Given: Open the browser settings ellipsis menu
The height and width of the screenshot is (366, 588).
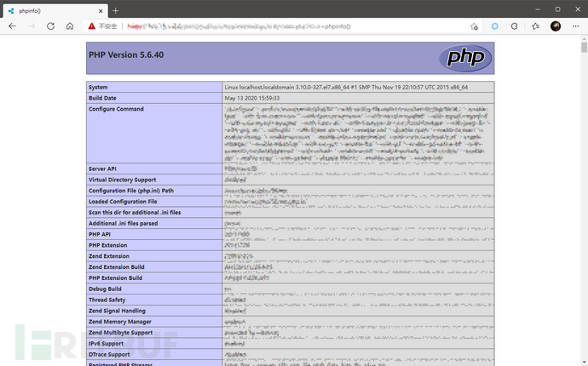Looking at the screenshot, I should point(575,26).
